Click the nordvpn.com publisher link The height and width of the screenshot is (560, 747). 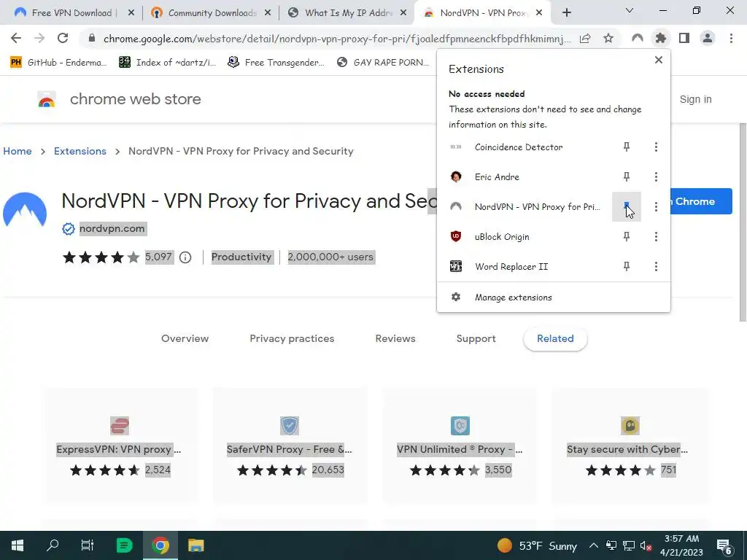pyautogui.click(x=112, y=228)
